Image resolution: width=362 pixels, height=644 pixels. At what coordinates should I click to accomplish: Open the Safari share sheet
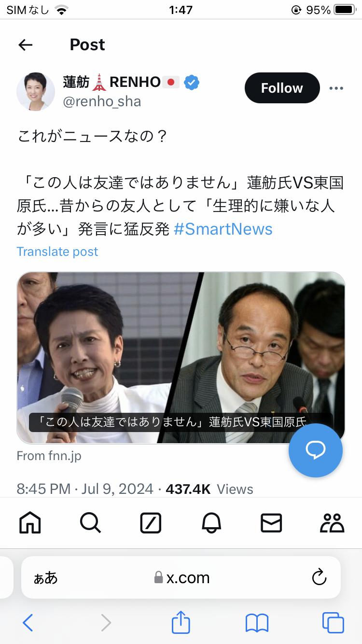click(181, 622)
